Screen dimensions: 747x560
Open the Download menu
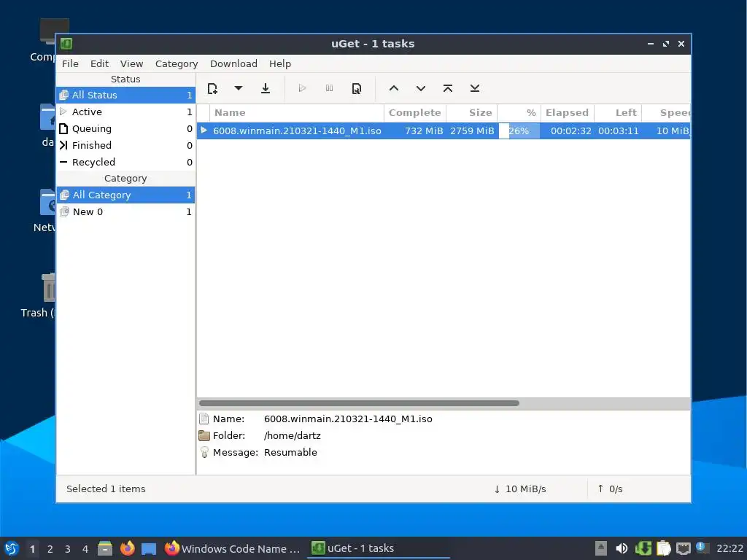tap(233, 64)
